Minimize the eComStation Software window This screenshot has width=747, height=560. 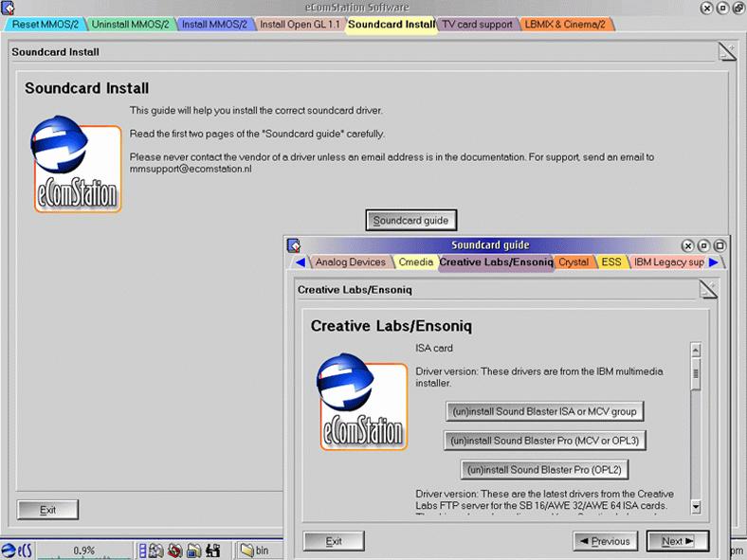[723, 9]
